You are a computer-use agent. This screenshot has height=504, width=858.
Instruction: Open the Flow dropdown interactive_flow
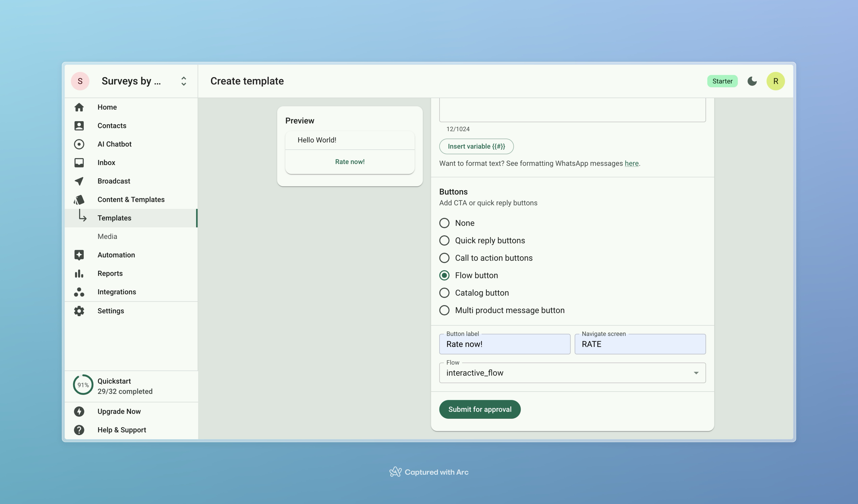coord(572,373)
